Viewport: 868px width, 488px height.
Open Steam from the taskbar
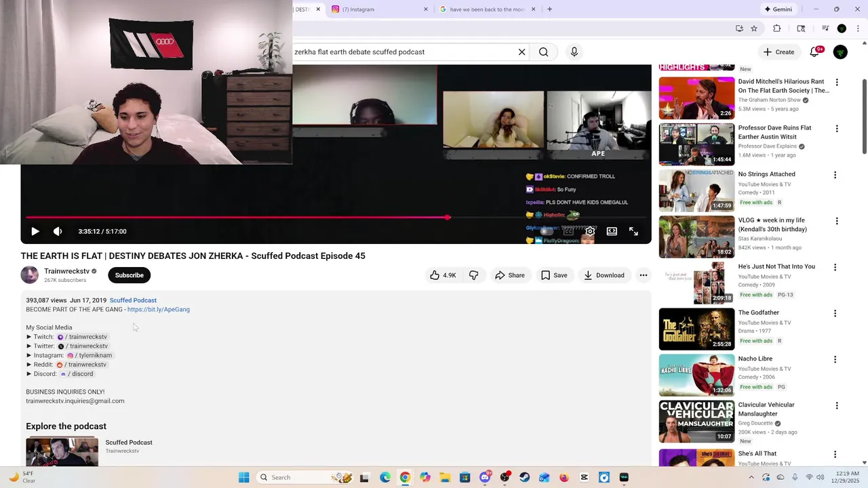[524, 477]
